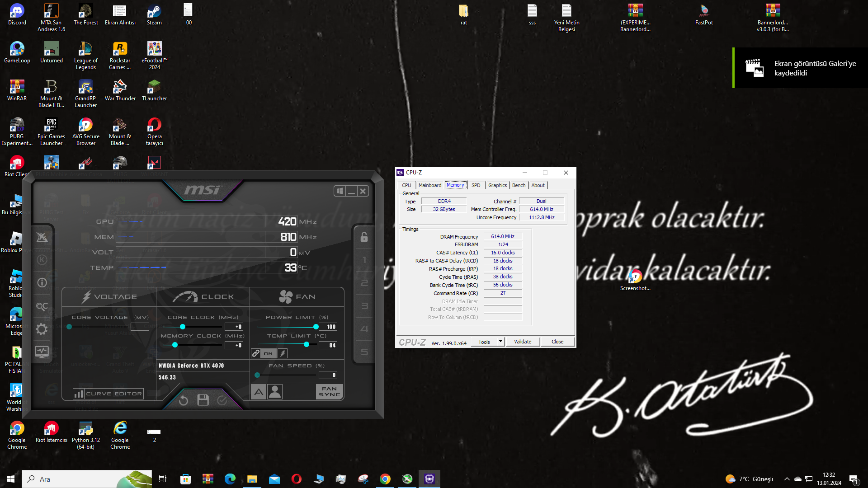Click the MSI Afterburner K button icon
Screen dimensions: 868x488
click(x=42, y=260)
